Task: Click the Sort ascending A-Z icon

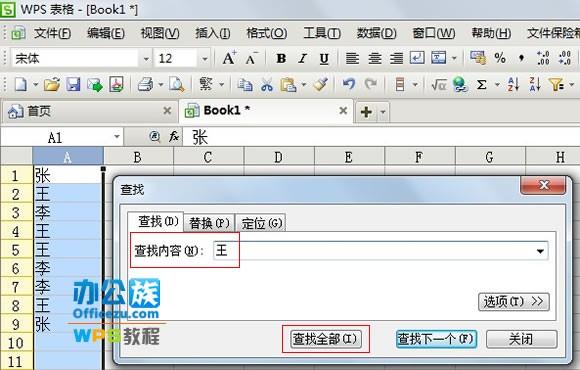Action: click(513, 85)
